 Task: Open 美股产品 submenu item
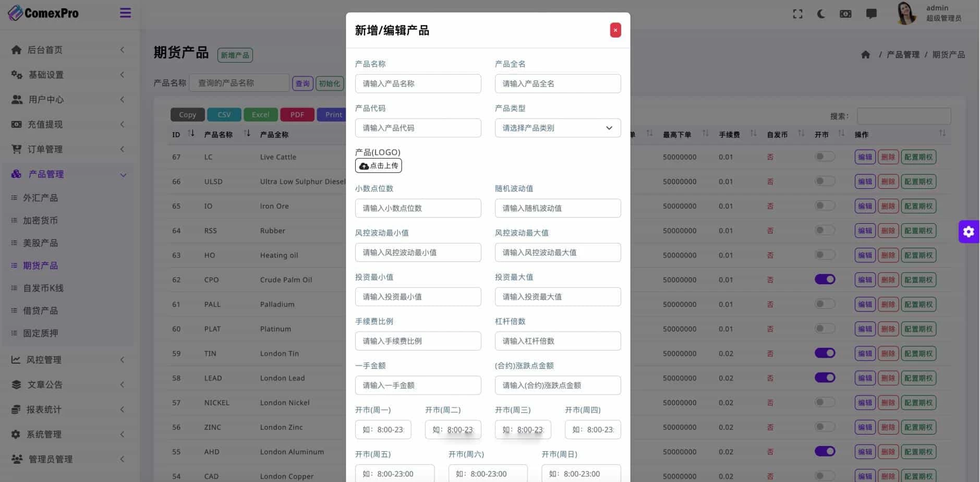click(x=40, y=243)
